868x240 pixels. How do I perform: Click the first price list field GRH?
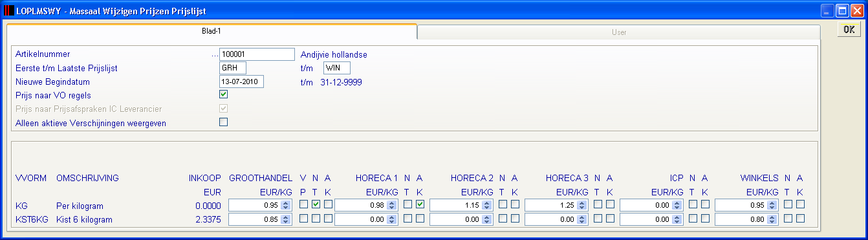point(233,68)
